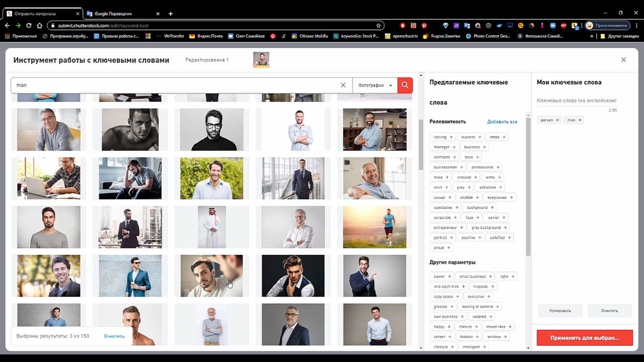The image size is (644, 362).
Task: Select the man in white Arab robe photo
Action: [x=211, y=227]
